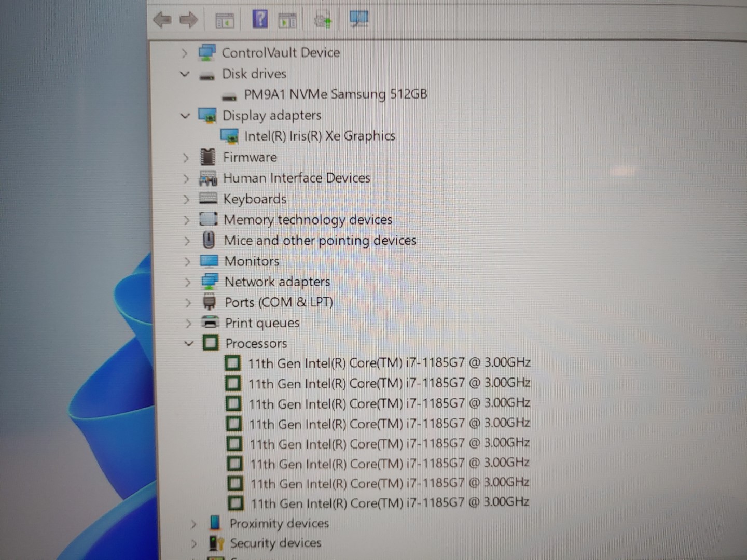
Task: Click the Show/Hide Console Tree toolbar icon
Action: [225, 20]
